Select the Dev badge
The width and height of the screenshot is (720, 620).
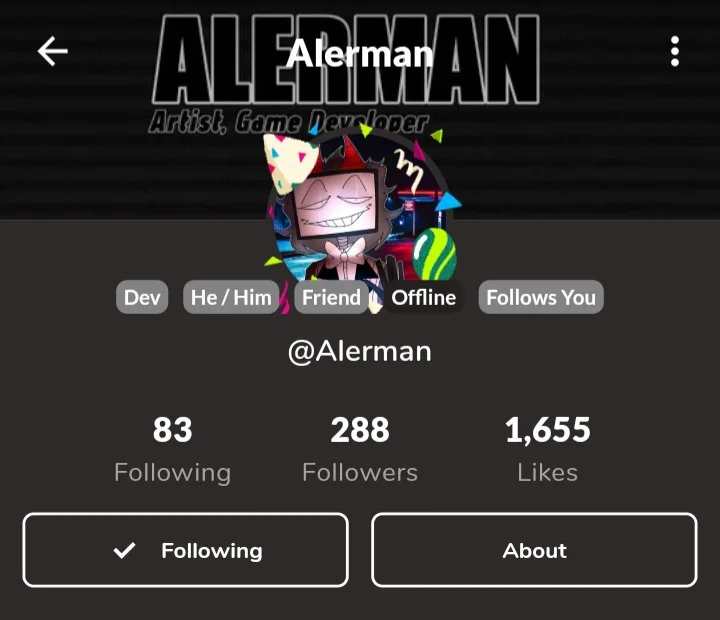pos(142,297)
